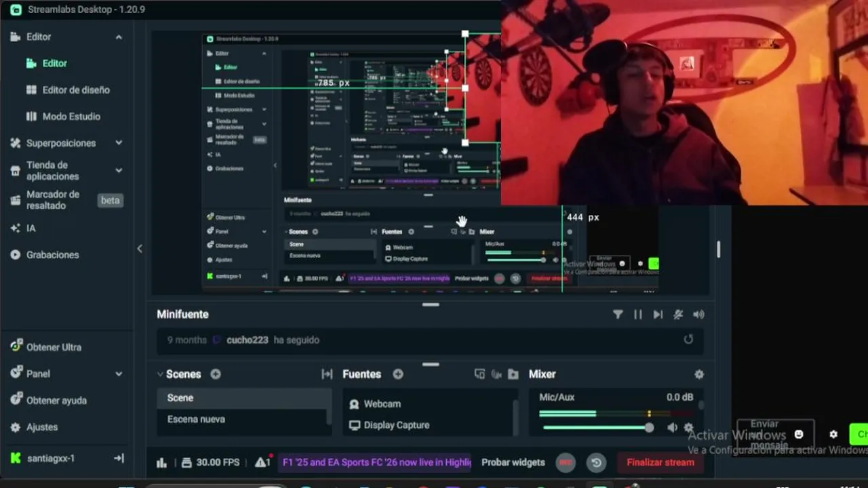Image resolution: width=868 pixels, height=488 pixels.
Task: Click the audio-source icon in the Fuentes header
Action: [x=496, y=374]
